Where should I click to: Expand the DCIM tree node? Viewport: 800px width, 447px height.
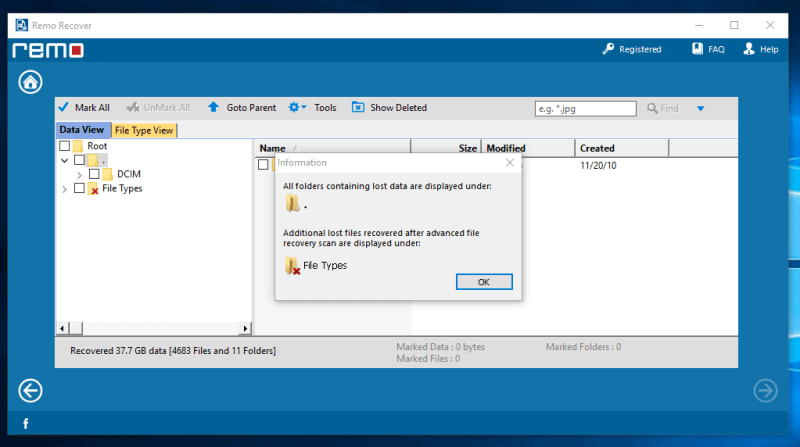click(79, 174)
